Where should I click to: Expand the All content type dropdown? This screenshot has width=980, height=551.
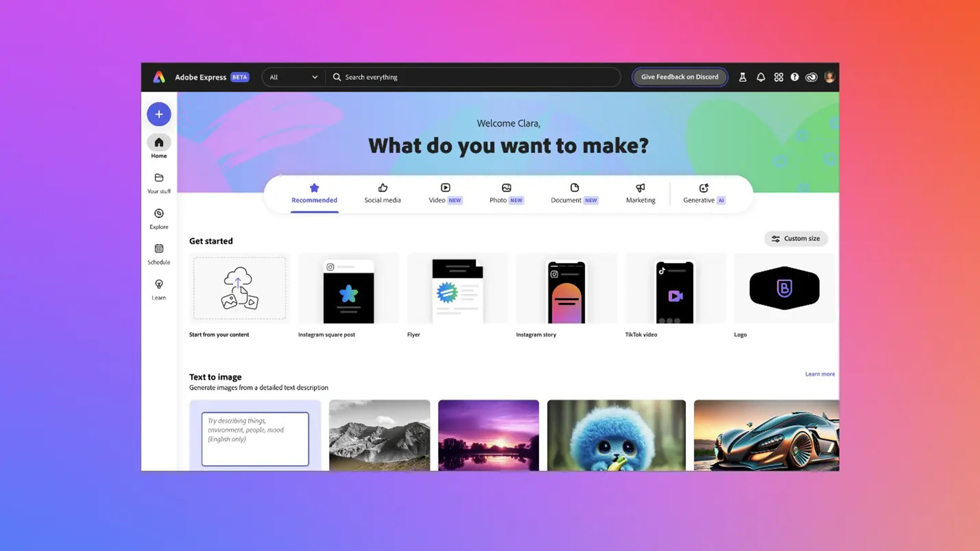(x=293, y=77)
